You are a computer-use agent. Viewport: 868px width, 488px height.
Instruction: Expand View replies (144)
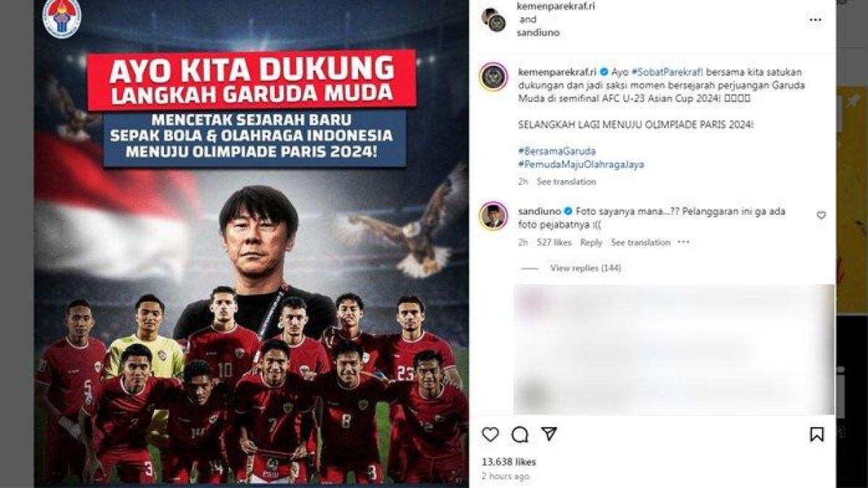(x=586, y=268)
